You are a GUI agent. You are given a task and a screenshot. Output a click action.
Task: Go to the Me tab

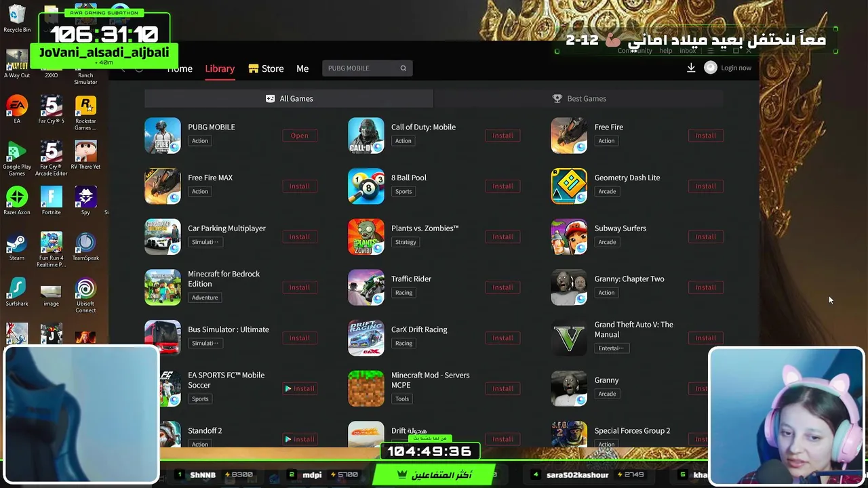302,68
